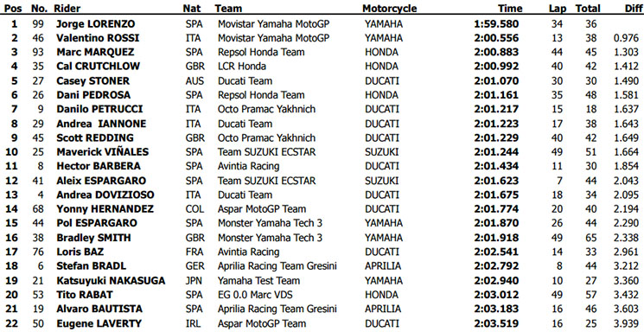Click Casey STONER time 2:01.070
The image size is (644, 332).
click(496, 81)
